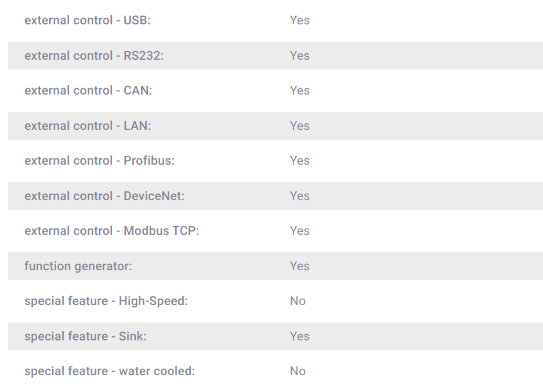Click the function generator label
The width and height of the screenshot is (543, 392).
click(x=78, y=267)
